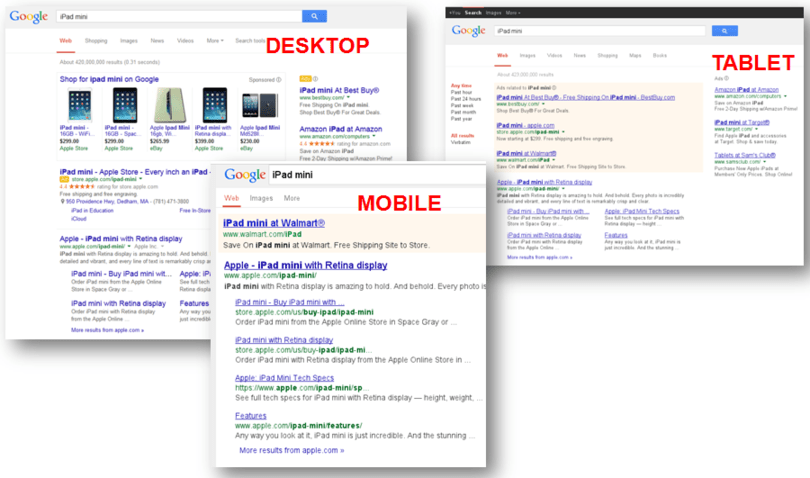Open 'Shop for ipad mini on Google' link
Viewport: 810px width, 478px height.
(109, 80)
